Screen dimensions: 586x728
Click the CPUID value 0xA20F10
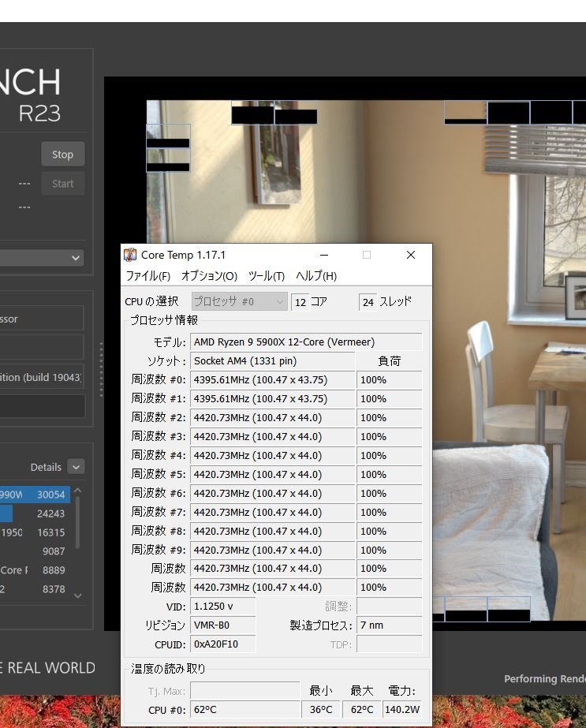pos(223,644)
